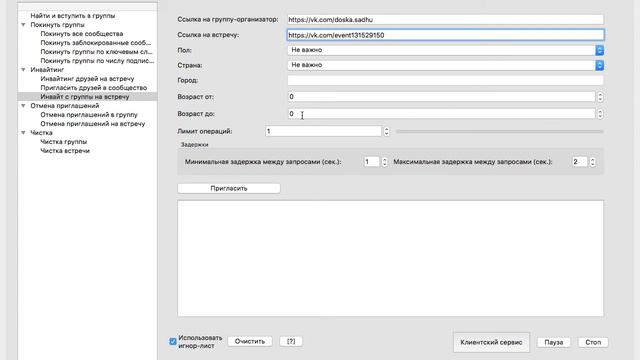Select Покинуть группы по числу подписчиков

[97, 61]
